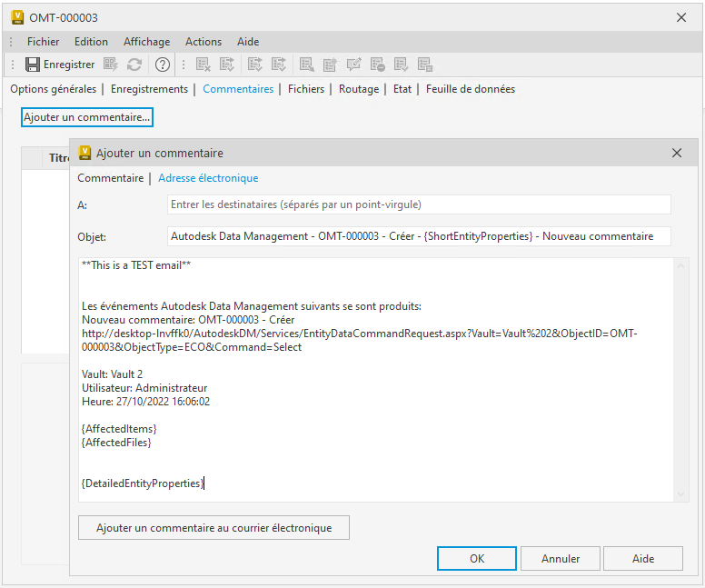Open the Affichage menu
This screenshot has width=705, height=588.
[x=147, y=42]
